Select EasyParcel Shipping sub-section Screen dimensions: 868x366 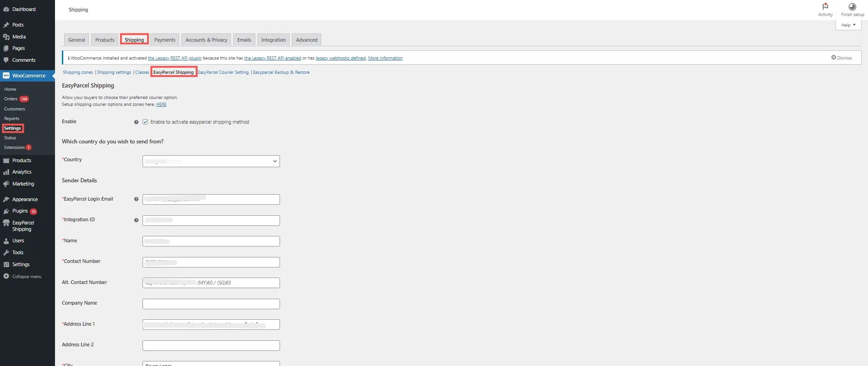(x=174, y=72)
